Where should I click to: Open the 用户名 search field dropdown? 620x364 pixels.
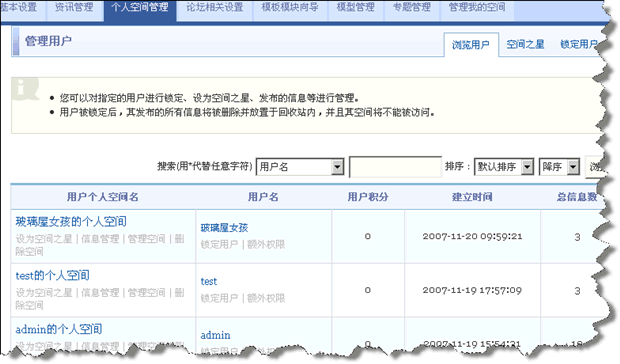(300, 167)
